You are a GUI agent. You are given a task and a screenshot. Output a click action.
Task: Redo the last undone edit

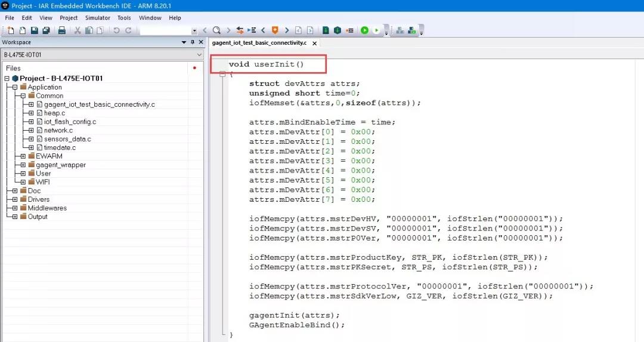coord(128,30)
